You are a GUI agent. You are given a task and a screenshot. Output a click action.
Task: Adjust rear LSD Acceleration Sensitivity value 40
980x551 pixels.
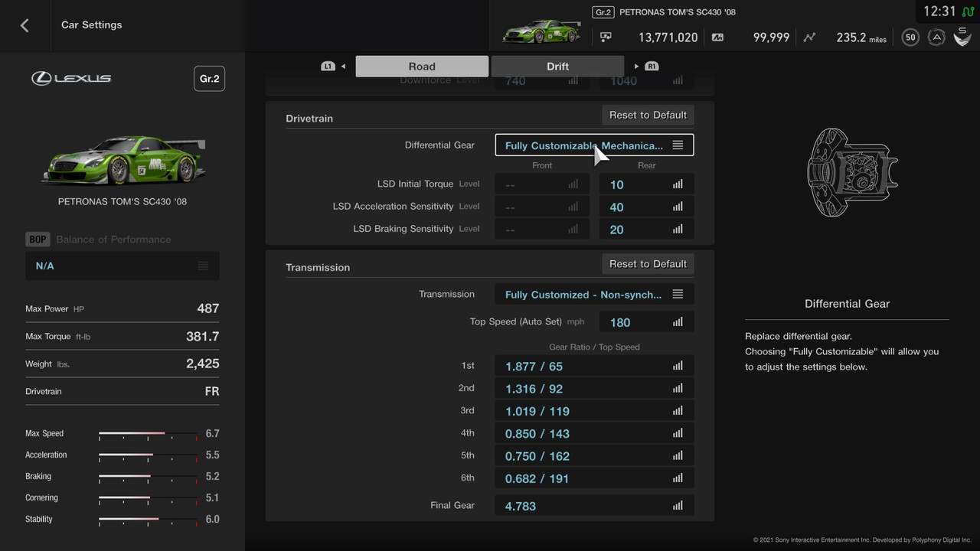tap(647, 207)
